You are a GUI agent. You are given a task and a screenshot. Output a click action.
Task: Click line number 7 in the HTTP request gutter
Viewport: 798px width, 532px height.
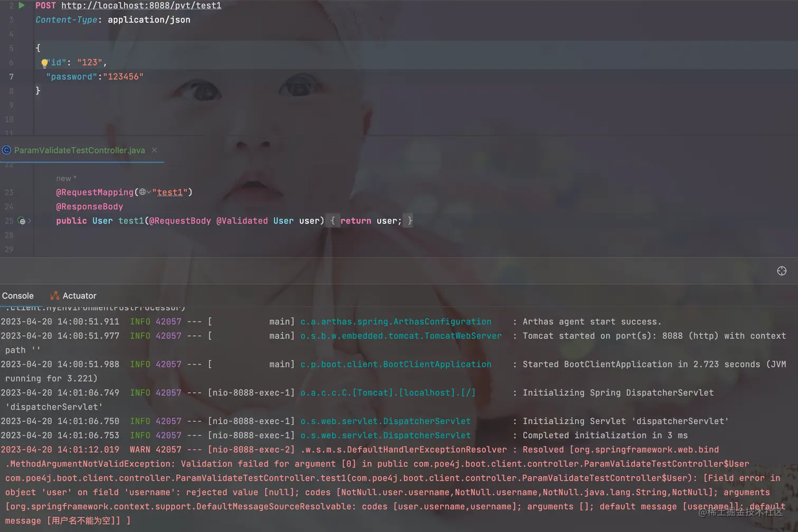pos(11,77)
